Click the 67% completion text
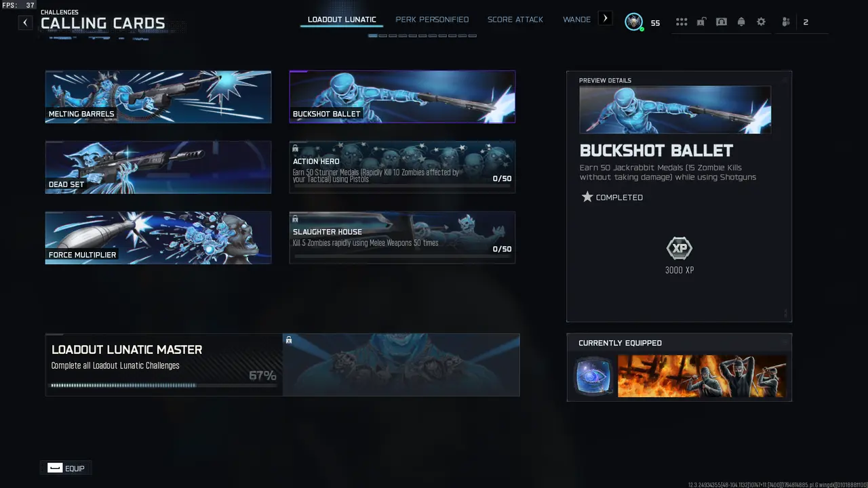This screenshot has width=868, height=488. pyautogui.click(x=262, y=375)
